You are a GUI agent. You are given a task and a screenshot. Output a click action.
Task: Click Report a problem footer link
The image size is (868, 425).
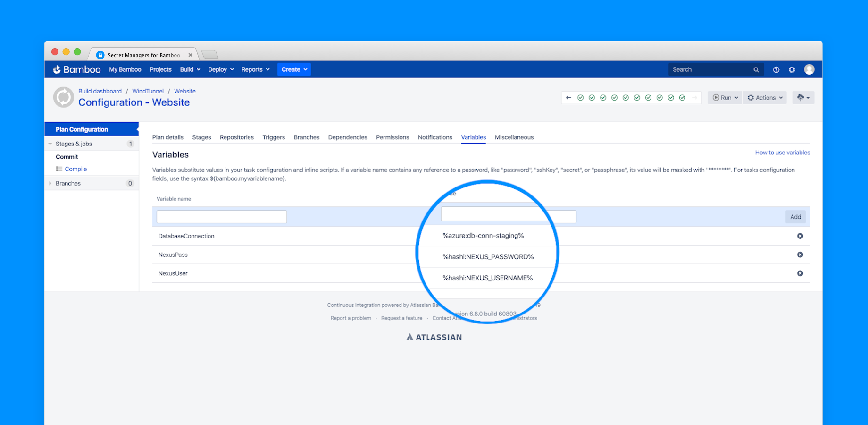coord(351,318)
